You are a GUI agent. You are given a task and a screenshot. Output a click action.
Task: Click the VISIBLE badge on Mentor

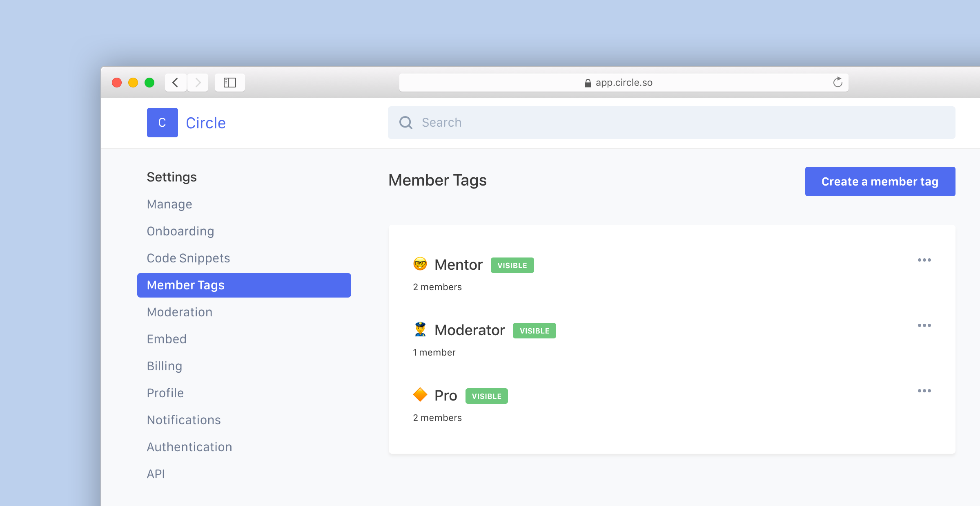click(x=512, y=265)
